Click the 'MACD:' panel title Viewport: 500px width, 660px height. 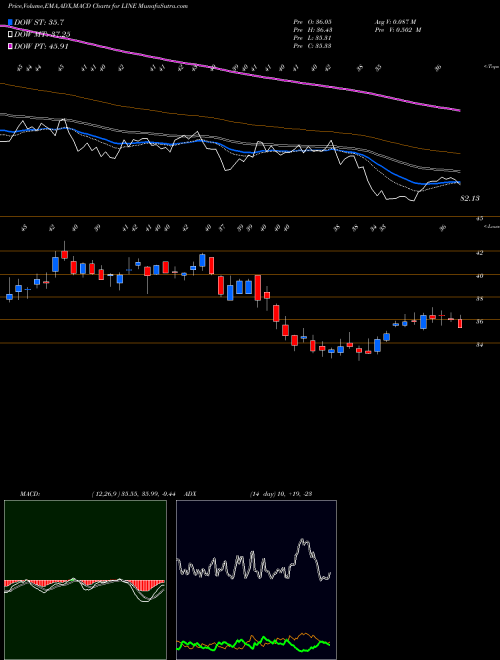(x=29, y=494)
